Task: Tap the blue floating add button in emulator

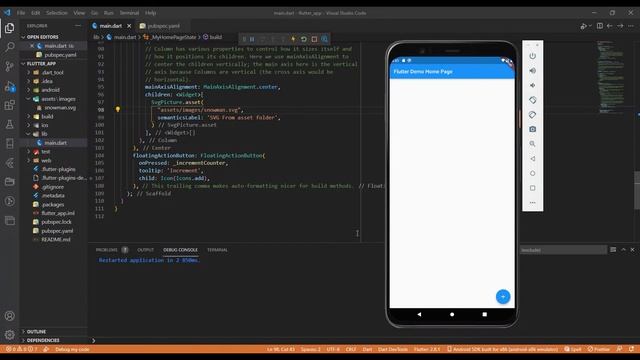Action: pyautogui.click(x=503, y=296)
